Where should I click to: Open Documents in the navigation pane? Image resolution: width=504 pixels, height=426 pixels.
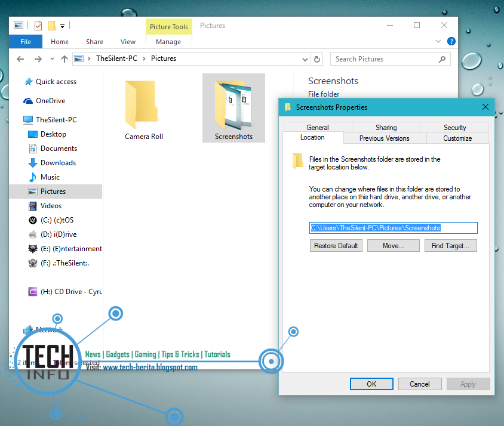pyautogui.click(x=53, y=149)
